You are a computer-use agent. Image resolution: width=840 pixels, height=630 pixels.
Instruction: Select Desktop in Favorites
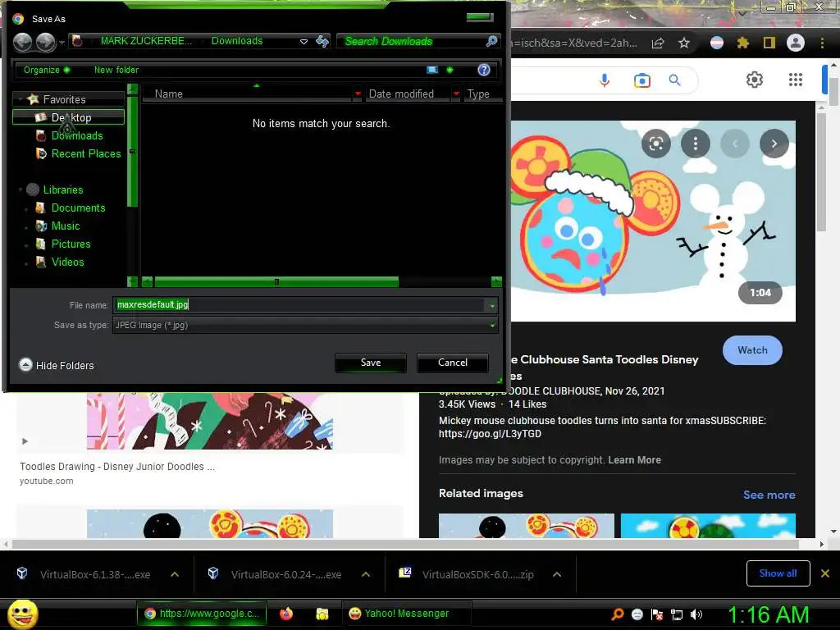69,117
